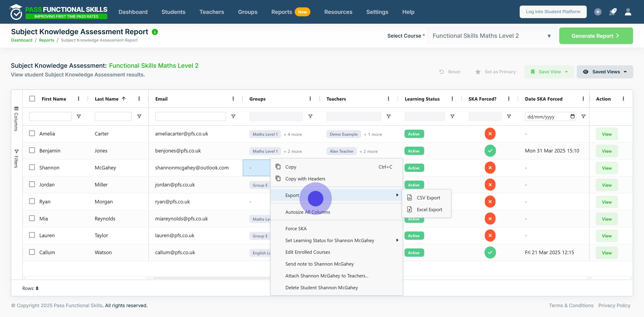Select Force SKA in context menu
Screen dimensions: 644x317
click(x=296, y=228)
